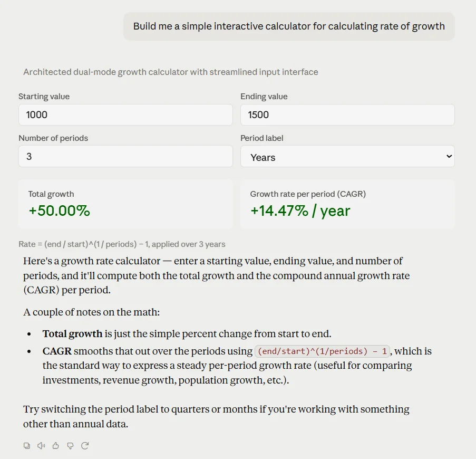Open the Period label dropdown showing Years
Image resolution: width=476 pixels, height=459 pixels.
347,157
